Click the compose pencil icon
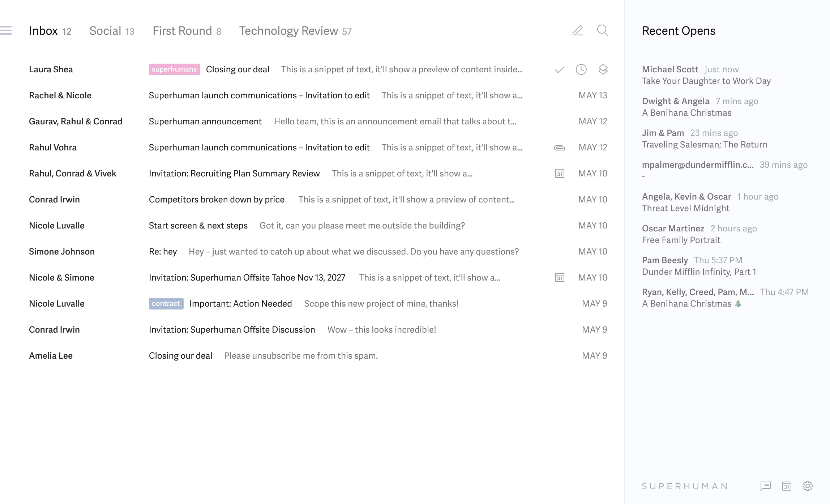830x504 pixels. tap(578, 31)
